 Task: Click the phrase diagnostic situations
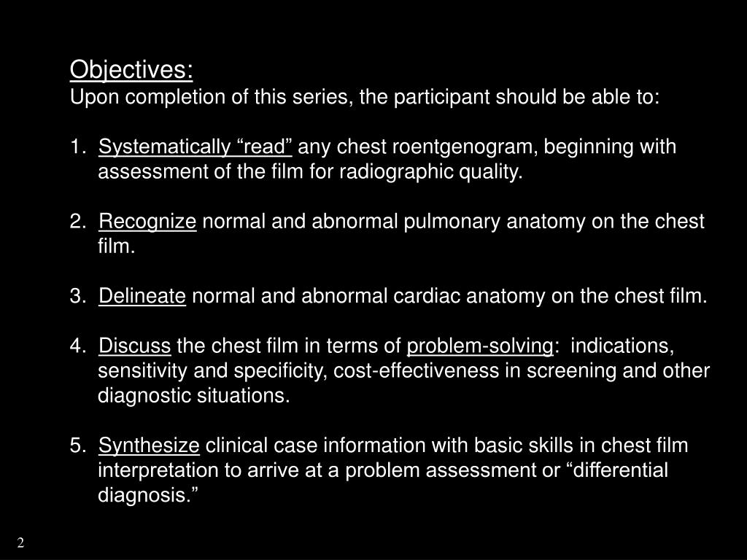193,396
